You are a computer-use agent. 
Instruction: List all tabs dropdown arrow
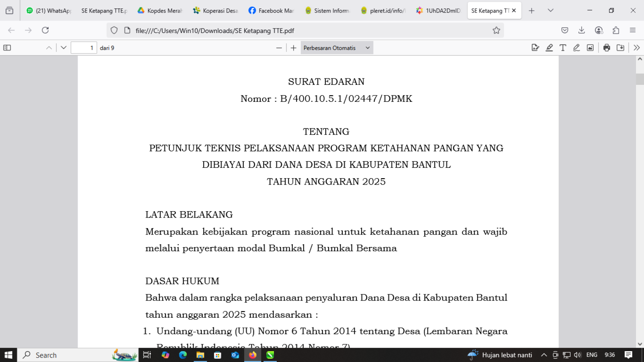click(551, 11)
